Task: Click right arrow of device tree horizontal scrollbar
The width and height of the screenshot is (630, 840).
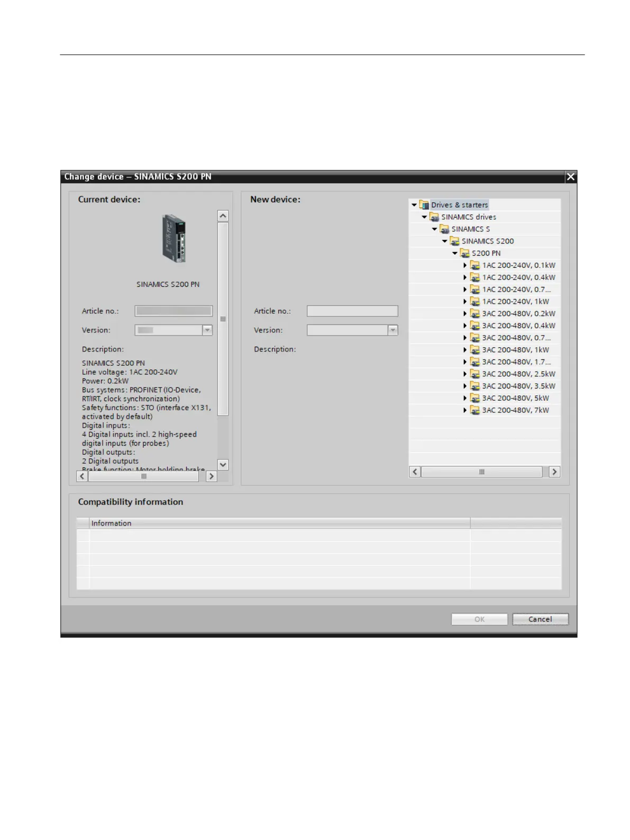Action: [554, 472]
